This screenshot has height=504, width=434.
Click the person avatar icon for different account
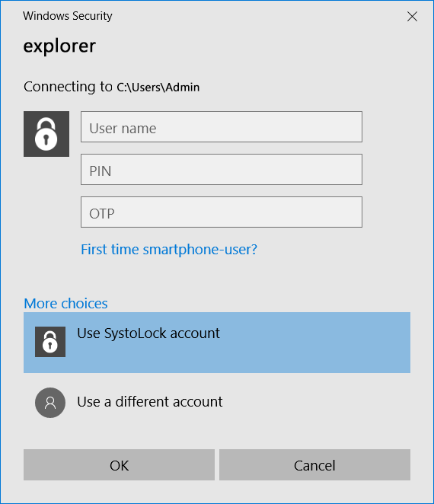pos(50,403)
